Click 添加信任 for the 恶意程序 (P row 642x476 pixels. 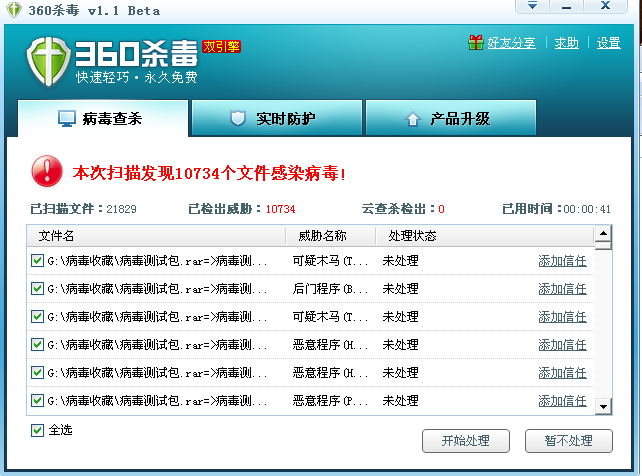coord(562,401)
